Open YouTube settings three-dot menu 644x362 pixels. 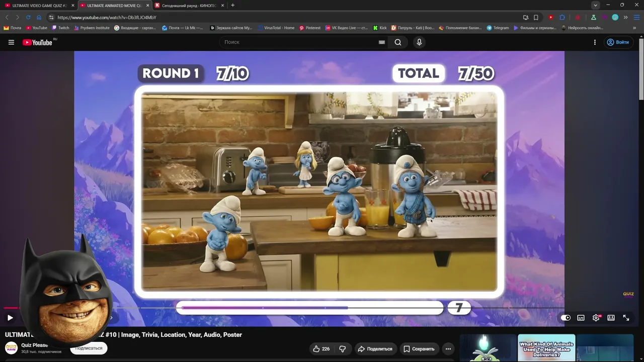pos(595,42)
